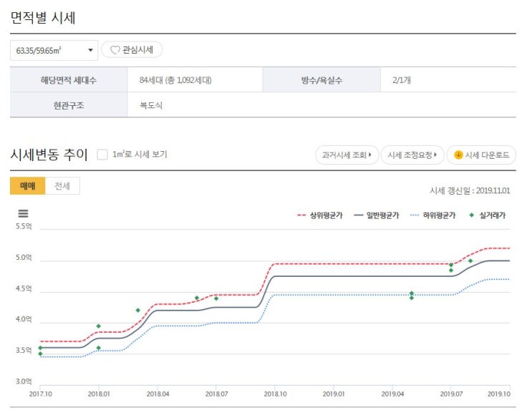Screen dimensions: 532x418
Task: Click the 해당면적 세대수 header cell
Action: 69,79
